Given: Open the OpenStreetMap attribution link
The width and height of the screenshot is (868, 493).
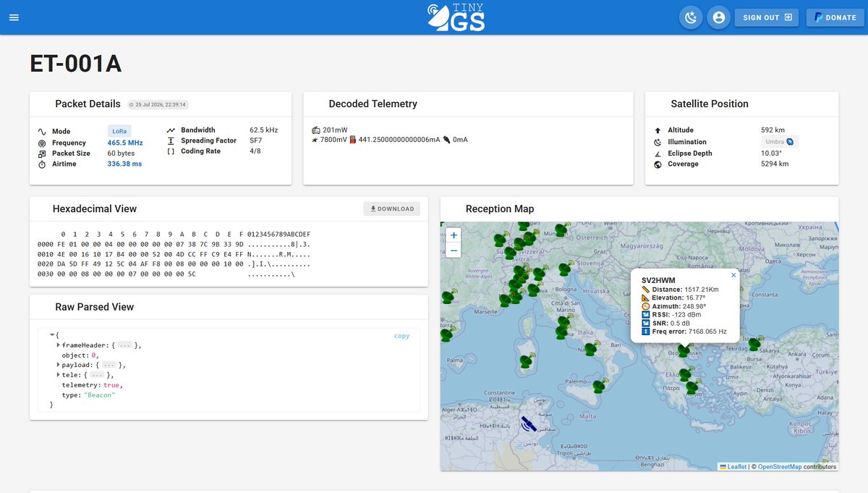Looking at the screenshot, I should click(x=780, y=467).
